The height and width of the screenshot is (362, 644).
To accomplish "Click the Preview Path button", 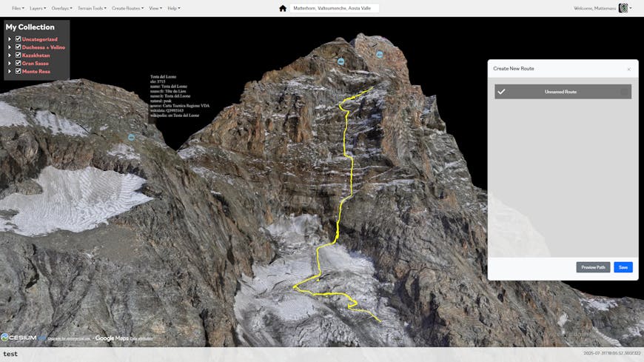I will tap(593, 267).
